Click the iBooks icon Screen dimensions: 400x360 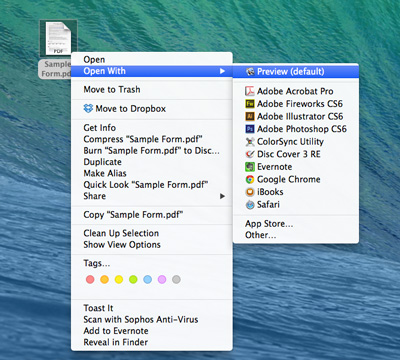[250, 192]
